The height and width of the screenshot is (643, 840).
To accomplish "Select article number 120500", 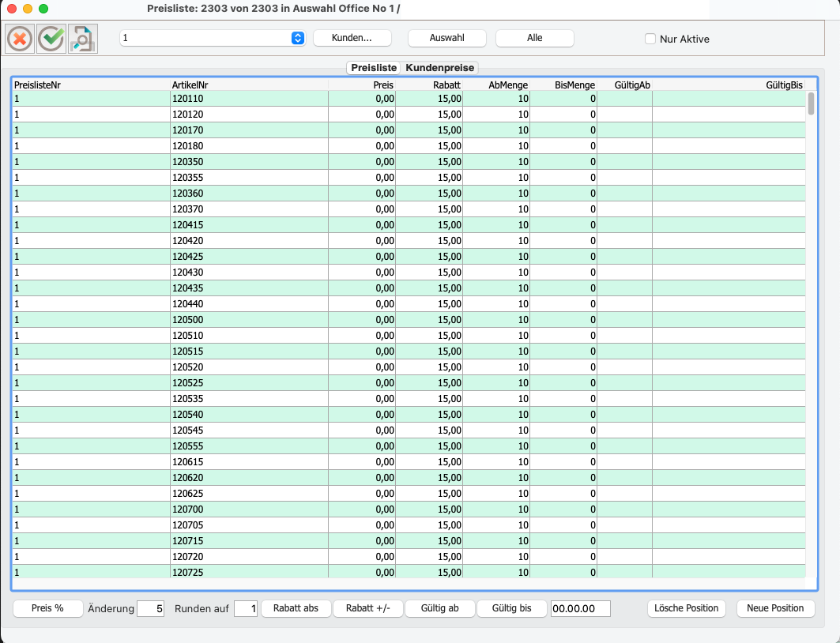I will point(187,320).
